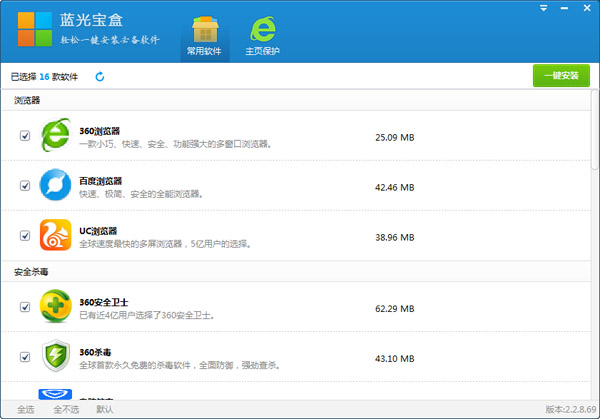Open the title bar dropdown menu arrow

543,8
